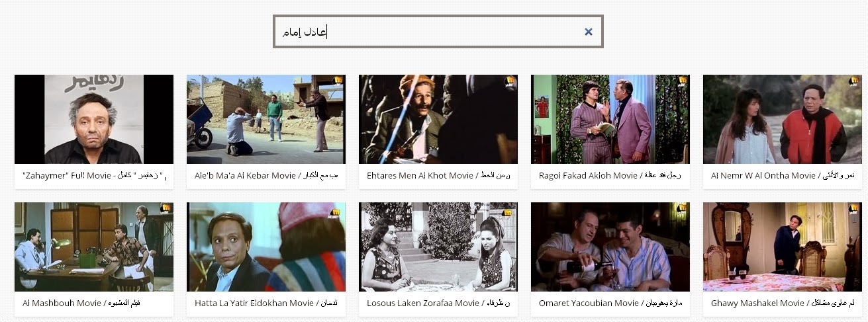Image resolution: width=868 pixels, height=322 pixels.
Task: Open the Al Mashbouh movie thumbnail
Action: tap(94, 247)
